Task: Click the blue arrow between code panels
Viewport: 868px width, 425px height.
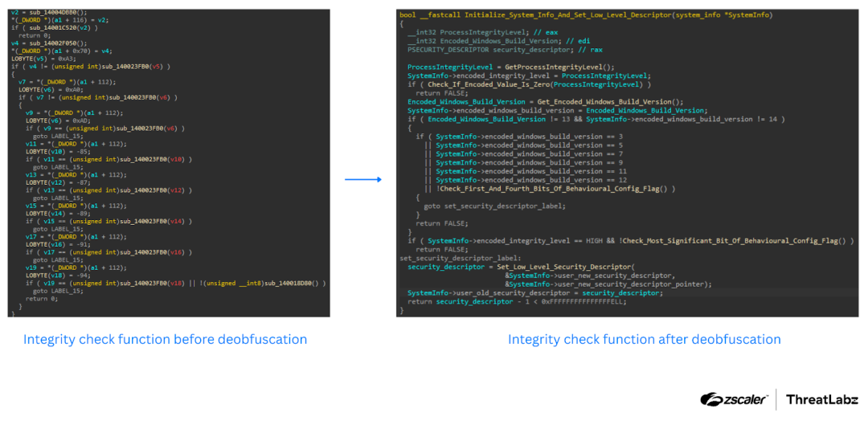Action: 362,179
